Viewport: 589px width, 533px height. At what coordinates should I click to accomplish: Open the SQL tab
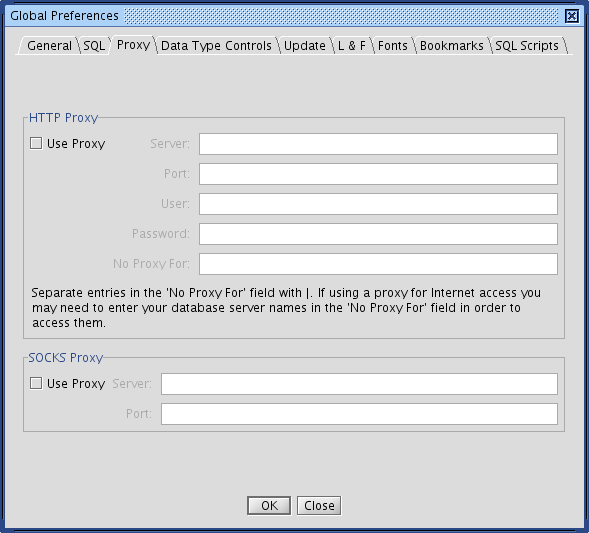pyautogui.click(x=94, y=46)
